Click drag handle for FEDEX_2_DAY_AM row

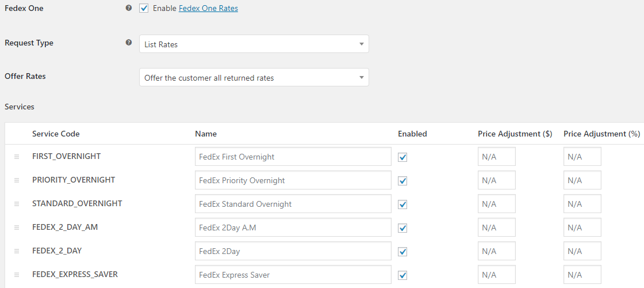tap(17, 228)
